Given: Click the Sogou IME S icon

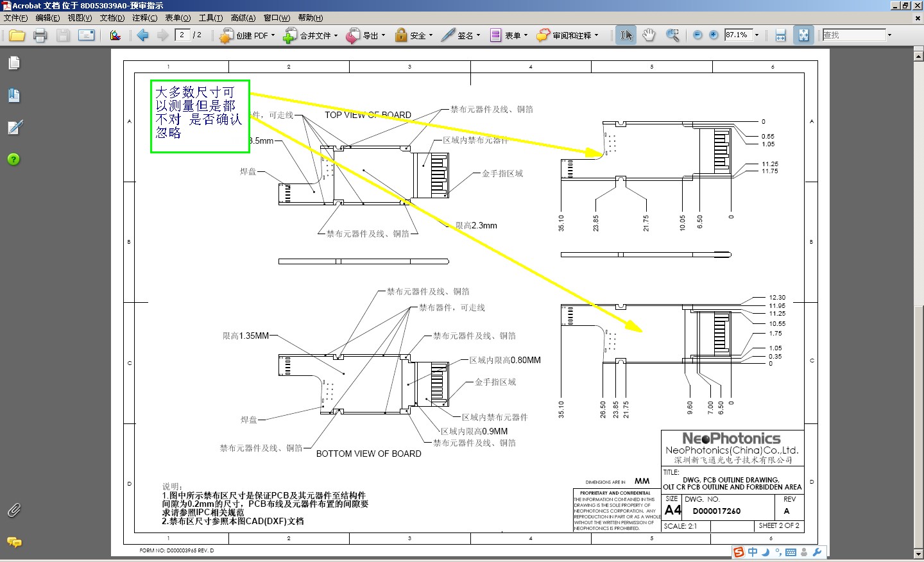Looking at the screenshot, I should [x=739, y=552].
